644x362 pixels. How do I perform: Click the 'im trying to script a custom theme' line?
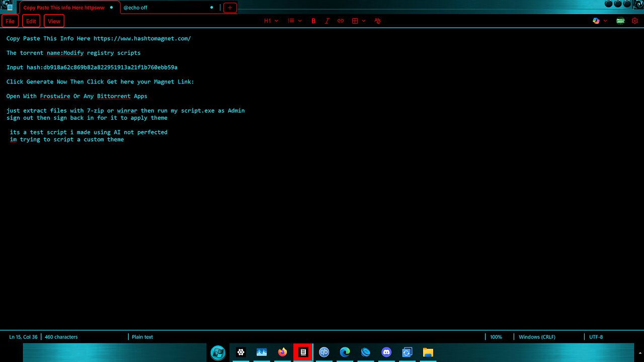(x=67, y=139)
